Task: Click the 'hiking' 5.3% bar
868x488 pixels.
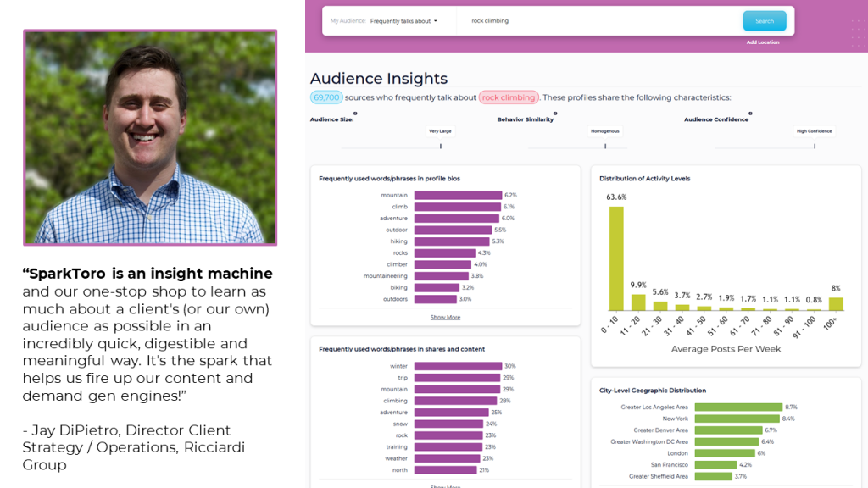Action: pyautogui.click(x=452, y=241)
